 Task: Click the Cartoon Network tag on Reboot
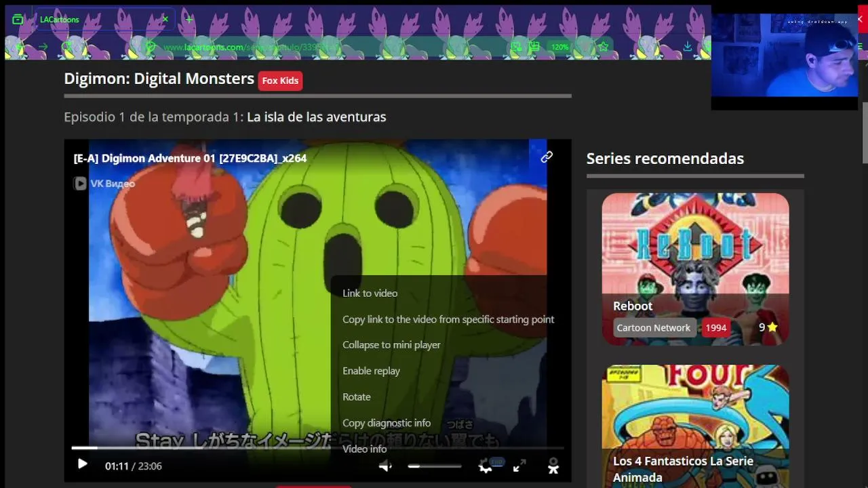point(653,327)
